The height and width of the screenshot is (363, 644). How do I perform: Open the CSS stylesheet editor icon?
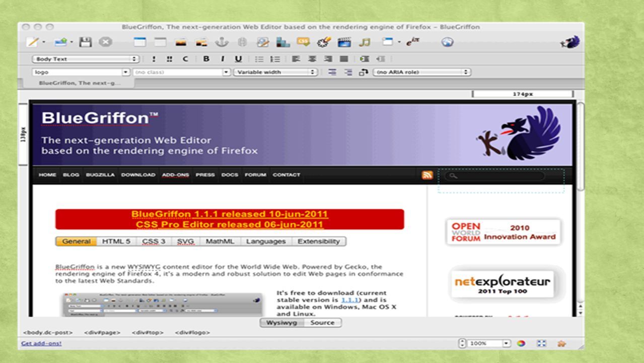303,42
